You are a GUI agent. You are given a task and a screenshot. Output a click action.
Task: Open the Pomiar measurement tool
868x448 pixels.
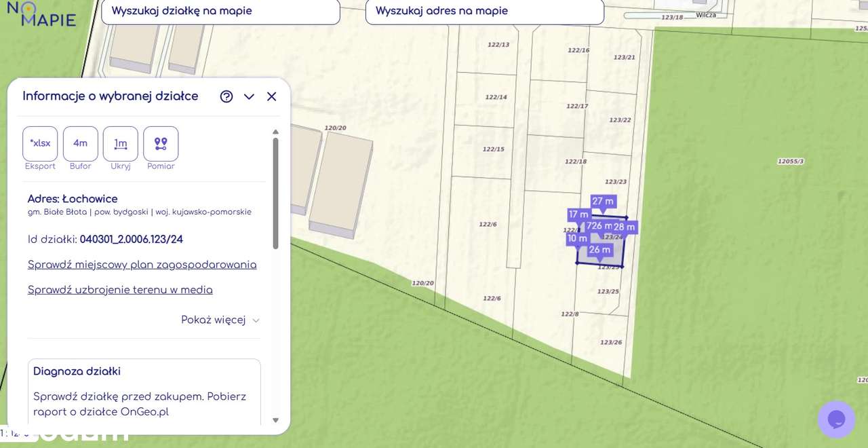pos(161,143)
